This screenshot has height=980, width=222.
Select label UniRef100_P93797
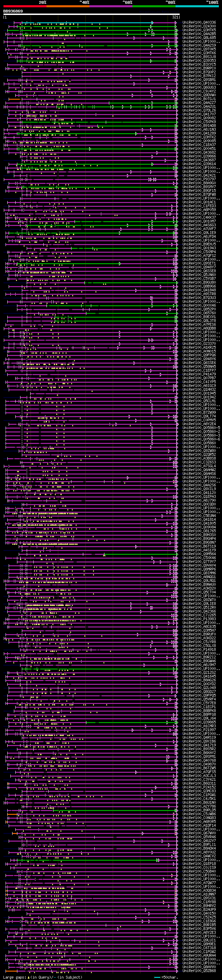click(199, 179)
